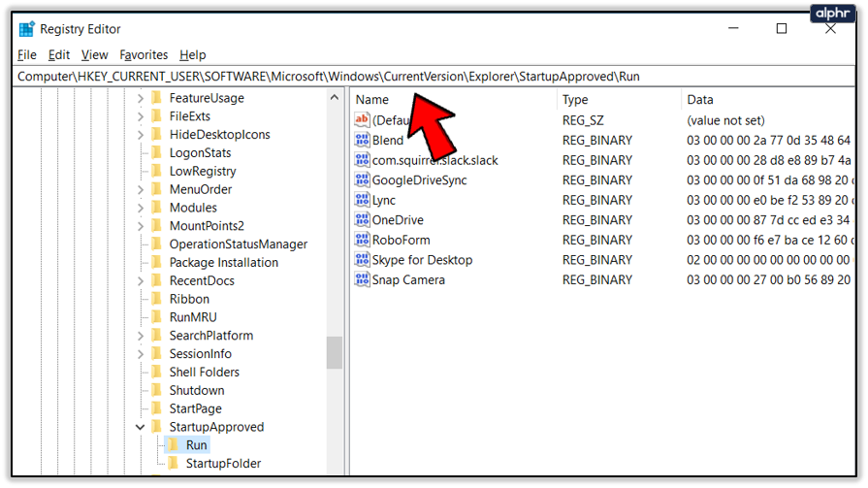Click the Blend binary value icon
Viewport: 868px width, 488px height.
pos(362,140)
